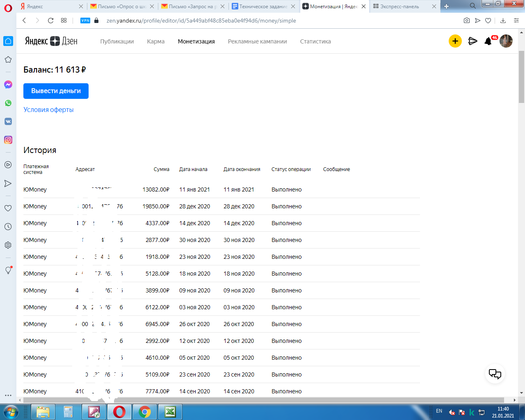Click the Сумма column header
Screen dimensions: 525x420
pos(162,169)
